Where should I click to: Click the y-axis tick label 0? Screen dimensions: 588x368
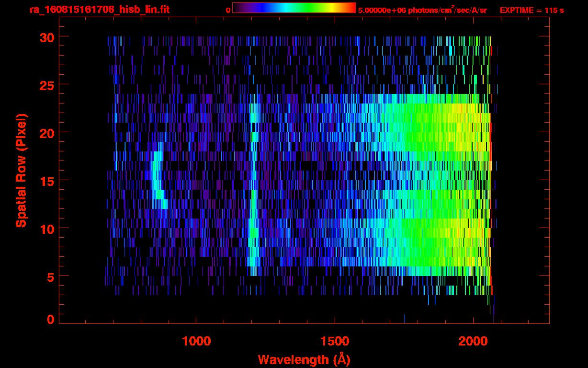coord(50,319)
